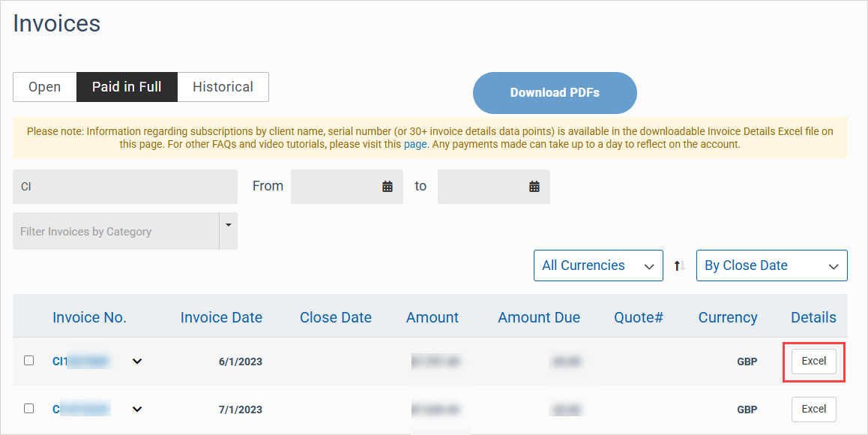Open the All Currencies dropdown
868x435 pixels.
(x=597, y=265)
